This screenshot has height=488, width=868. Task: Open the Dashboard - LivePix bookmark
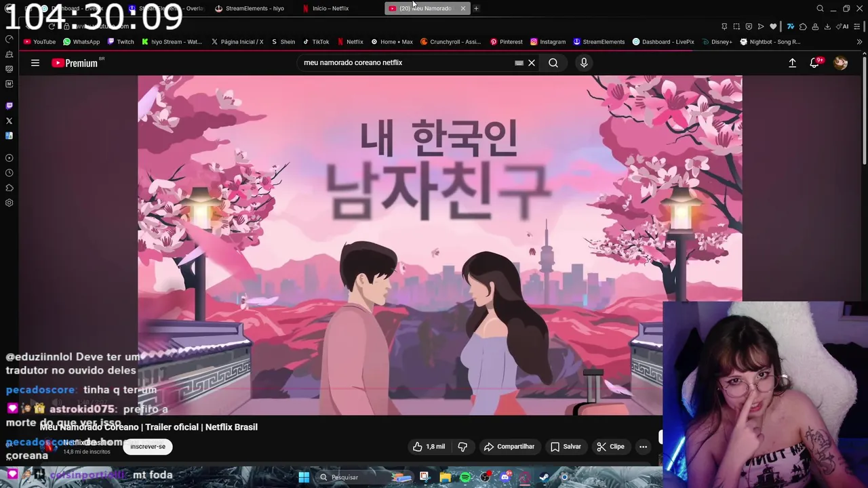click(x=663, y=42)
